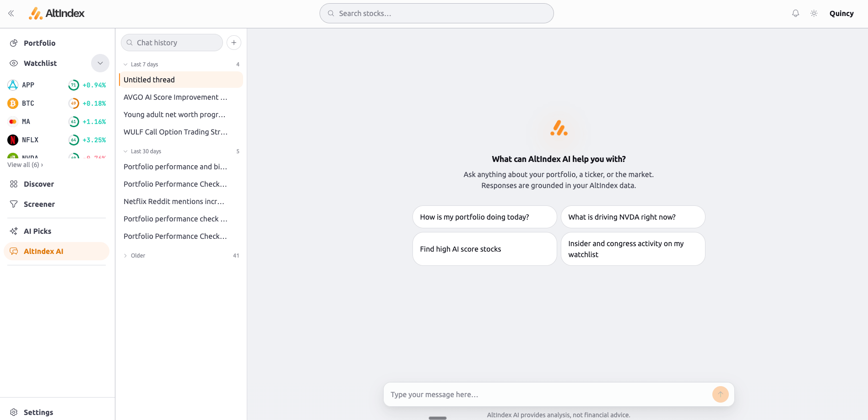The image size is (868, 420).
Task: Click BTC AI score 49 ring
Action: point(74,103)
